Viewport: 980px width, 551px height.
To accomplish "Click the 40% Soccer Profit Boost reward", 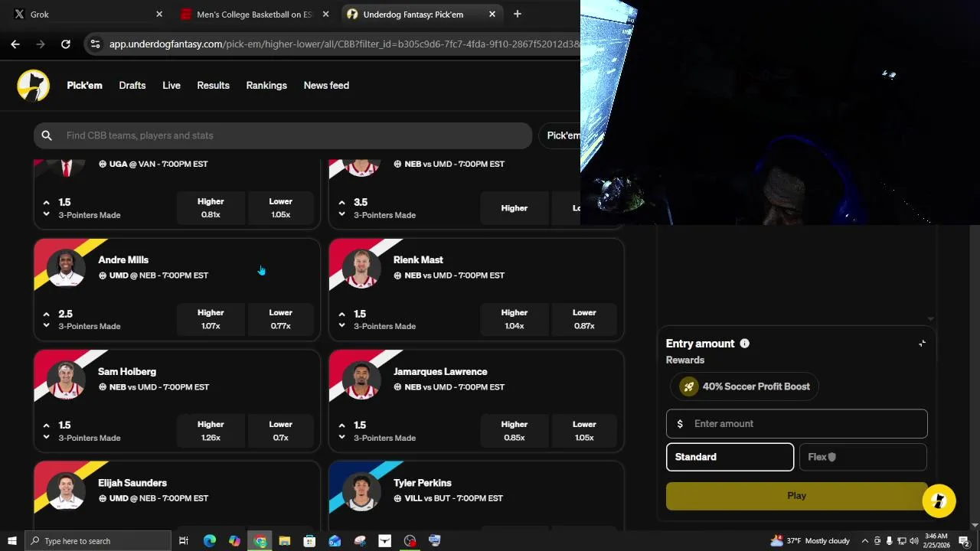I will coord(745,386).
